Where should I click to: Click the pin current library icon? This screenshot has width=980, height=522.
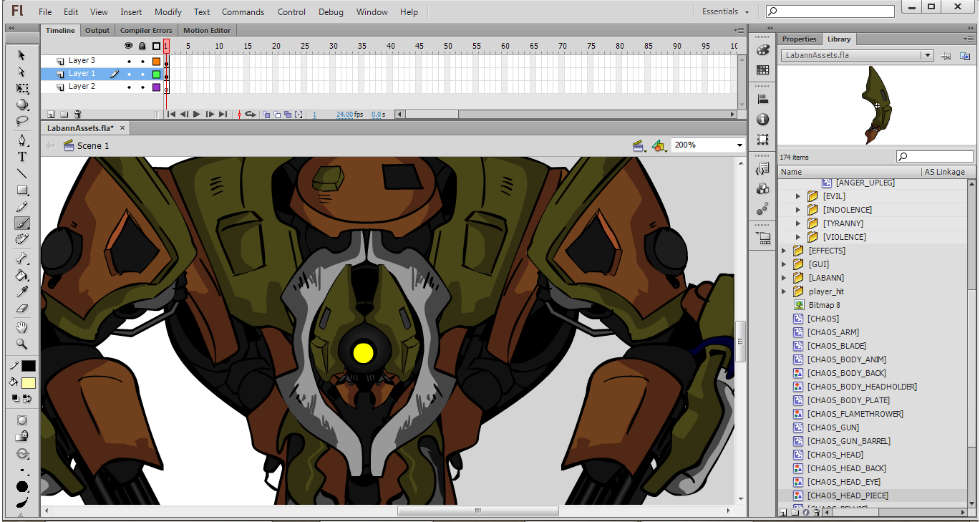click(x=946, y=56)
